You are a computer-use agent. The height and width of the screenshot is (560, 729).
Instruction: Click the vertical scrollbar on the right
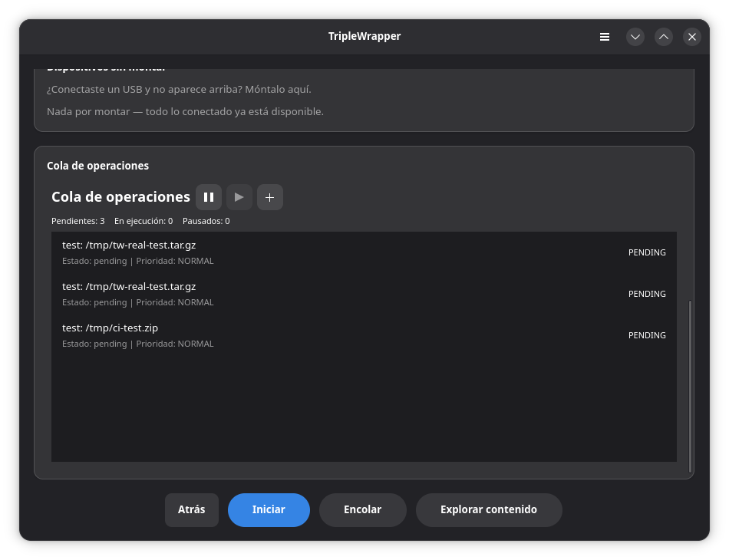point(690,386)
